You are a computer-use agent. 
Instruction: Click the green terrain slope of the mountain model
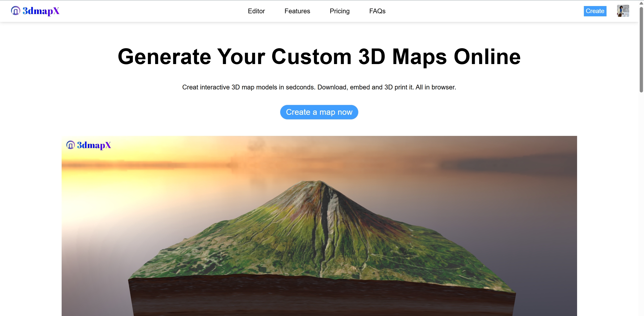coord(252,241)
